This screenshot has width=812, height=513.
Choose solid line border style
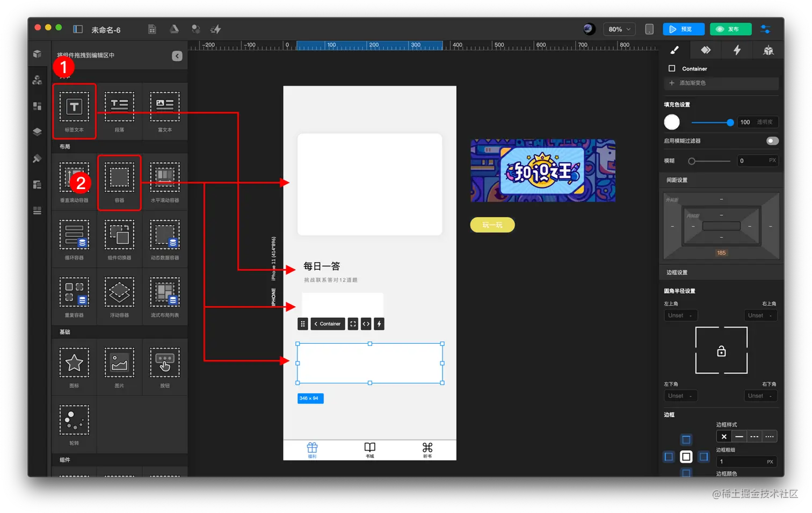739,437
